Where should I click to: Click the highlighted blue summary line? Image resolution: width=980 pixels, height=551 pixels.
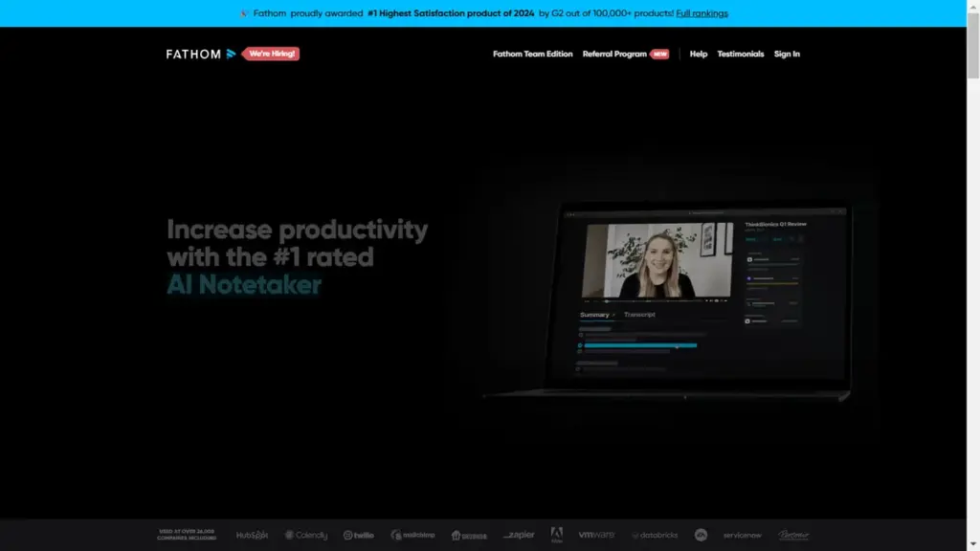[x=640, y=344]
